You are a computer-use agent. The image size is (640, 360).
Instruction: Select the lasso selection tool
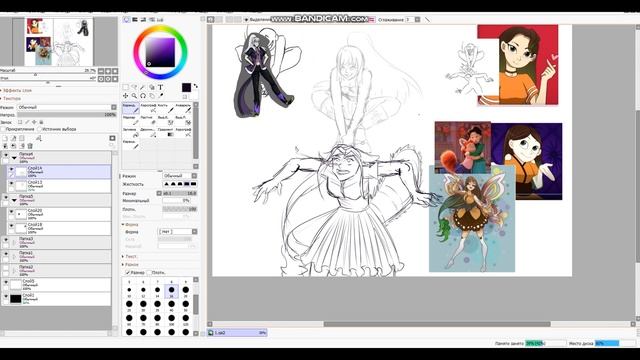coord(134,87)
